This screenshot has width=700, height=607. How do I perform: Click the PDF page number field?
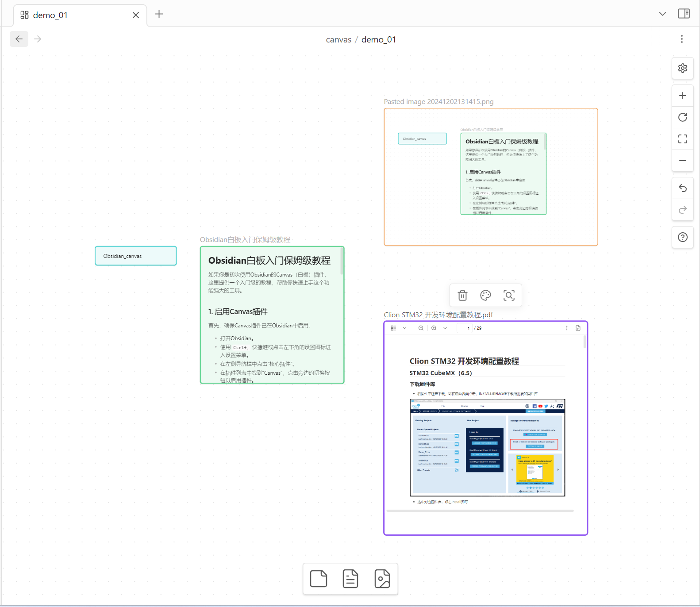[x=465, y=328]
